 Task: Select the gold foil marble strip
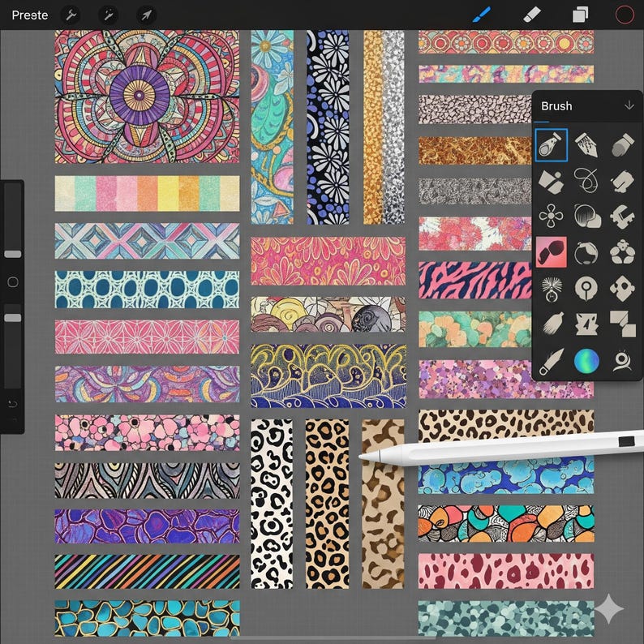coord(474,151)
